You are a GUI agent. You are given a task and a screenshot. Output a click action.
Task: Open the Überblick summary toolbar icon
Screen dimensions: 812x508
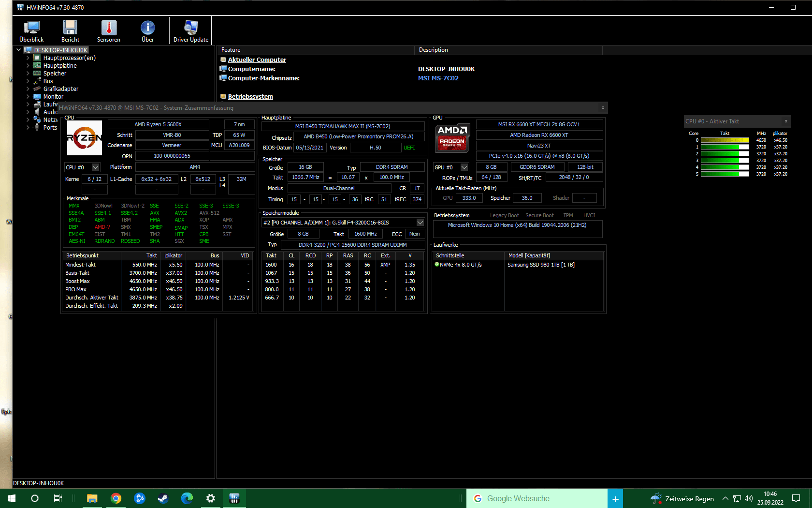tap(31, 31)
